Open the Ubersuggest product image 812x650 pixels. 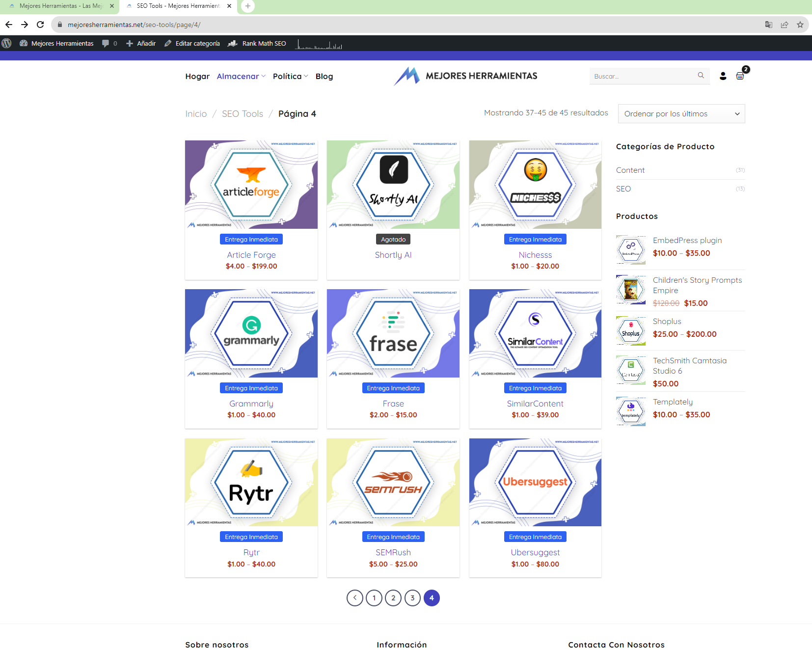point(535,482)
